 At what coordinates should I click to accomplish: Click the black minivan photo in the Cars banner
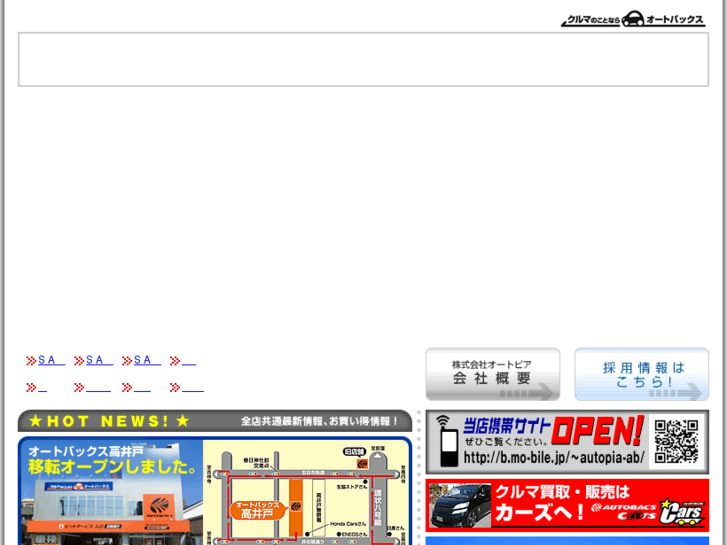point(459,505)
